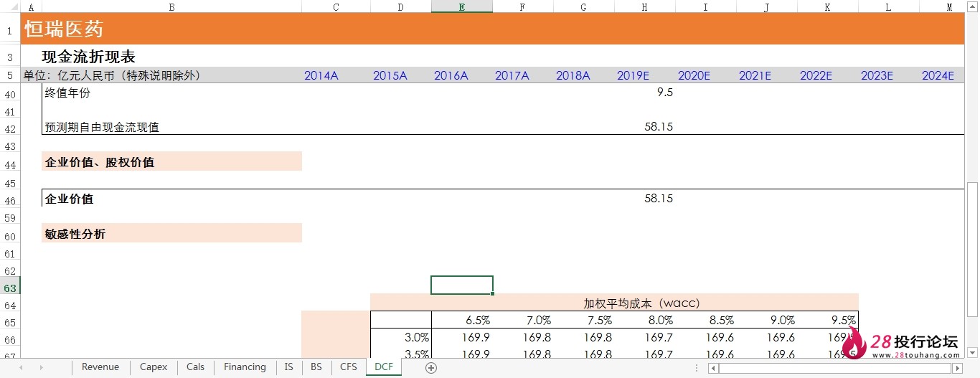Click the 8.0% wacc column header

tap(660, 320)
